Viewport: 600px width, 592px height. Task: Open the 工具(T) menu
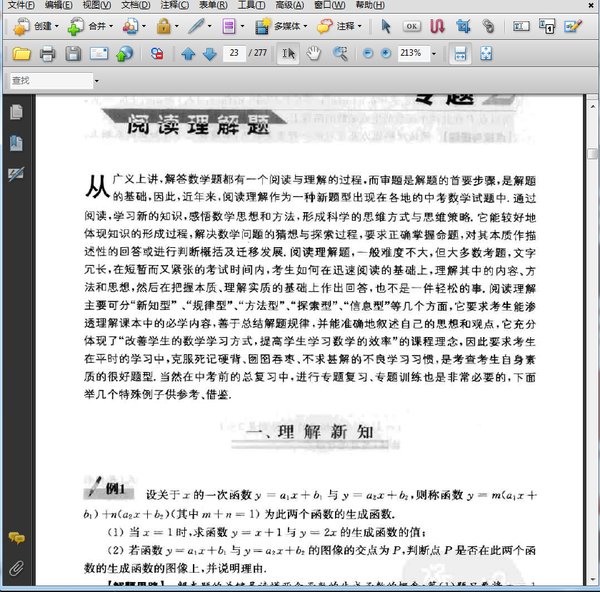coord(251,5)
